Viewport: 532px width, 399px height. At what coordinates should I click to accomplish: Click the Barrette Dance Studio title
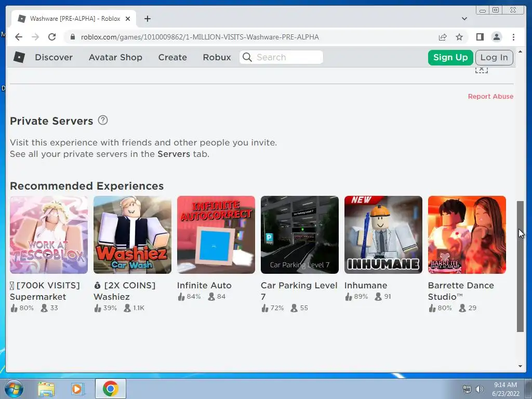[x=461, y=291]
